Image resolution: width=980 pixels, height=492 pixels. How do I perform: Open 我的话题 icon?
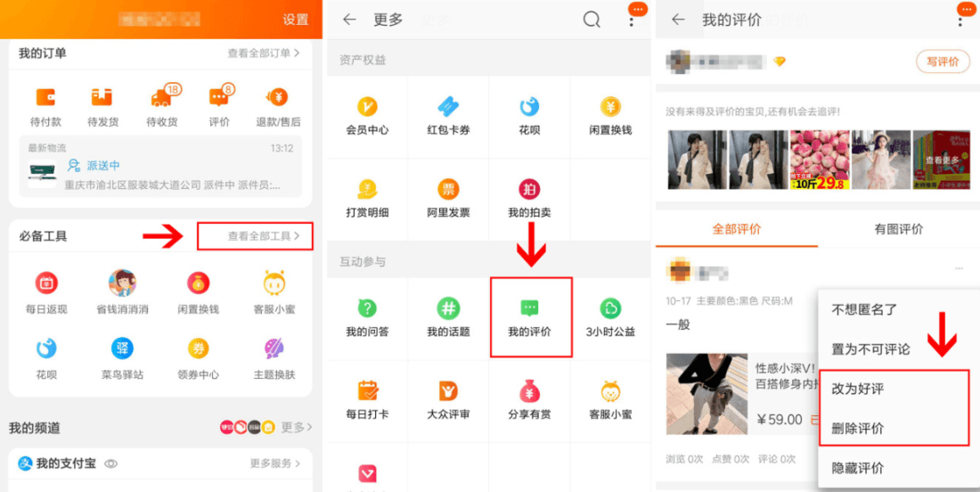tap(448, 308)
